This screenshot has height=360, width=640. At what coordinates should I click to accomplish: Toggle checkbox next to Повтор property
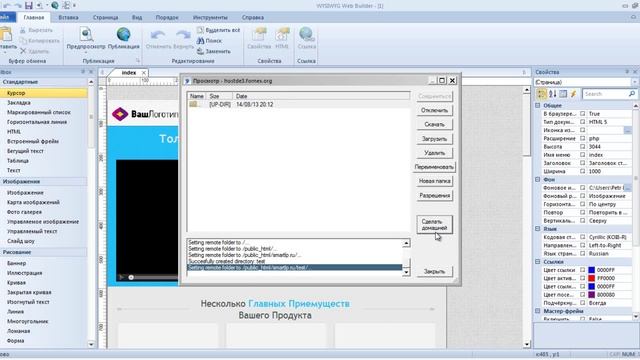coord(582,213)
